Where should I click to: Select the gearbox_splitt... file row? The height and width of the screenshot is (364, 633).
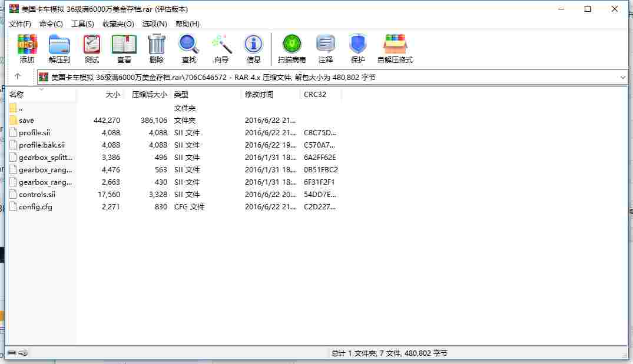pos(174,158)
